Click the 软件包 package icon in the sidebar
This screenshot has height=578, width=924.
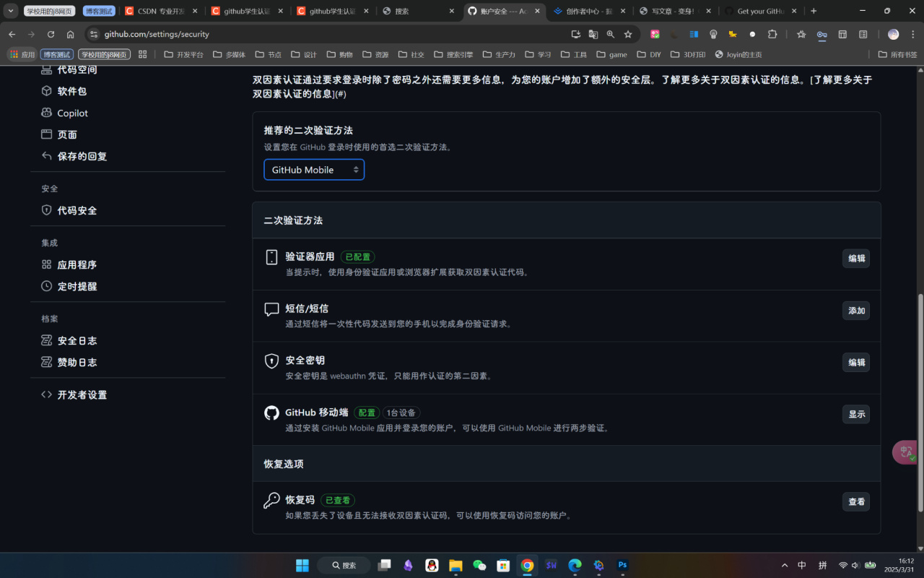(x=46, y=91)
